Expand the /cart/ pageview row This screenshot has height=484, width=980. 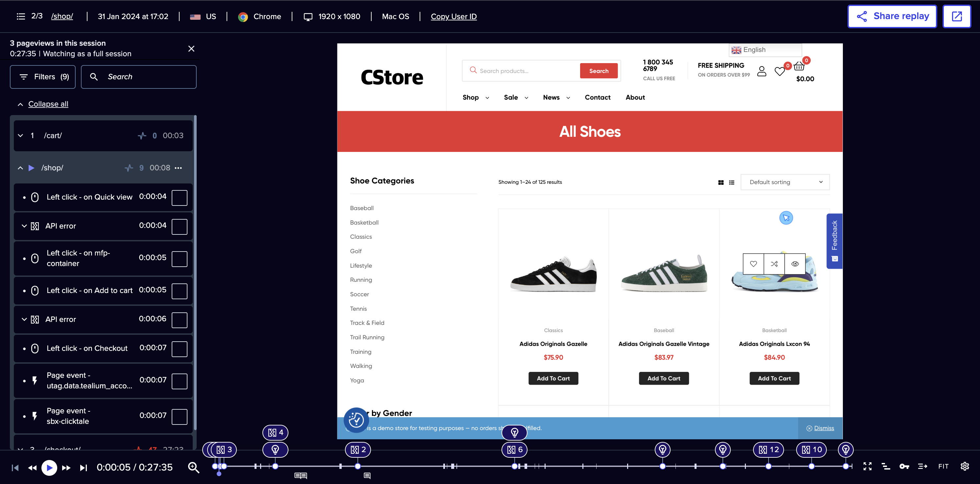pos(20,135)
